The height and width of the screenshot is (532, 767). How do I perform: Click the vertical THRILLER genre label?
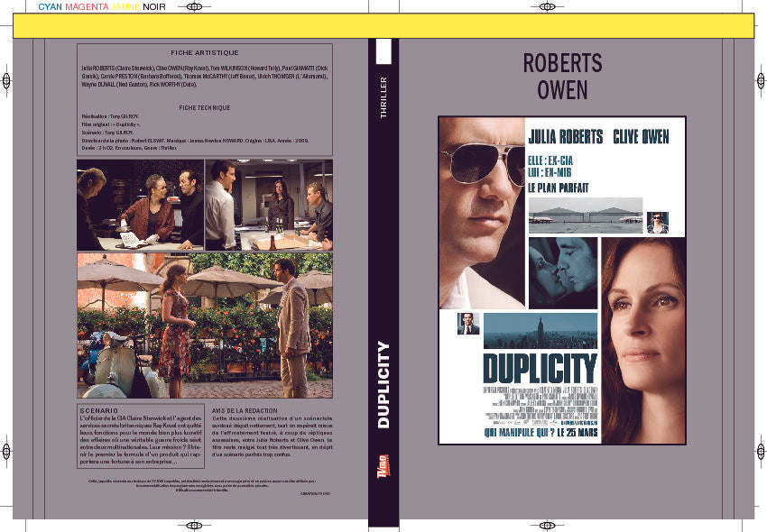click(x=383, y=98)
